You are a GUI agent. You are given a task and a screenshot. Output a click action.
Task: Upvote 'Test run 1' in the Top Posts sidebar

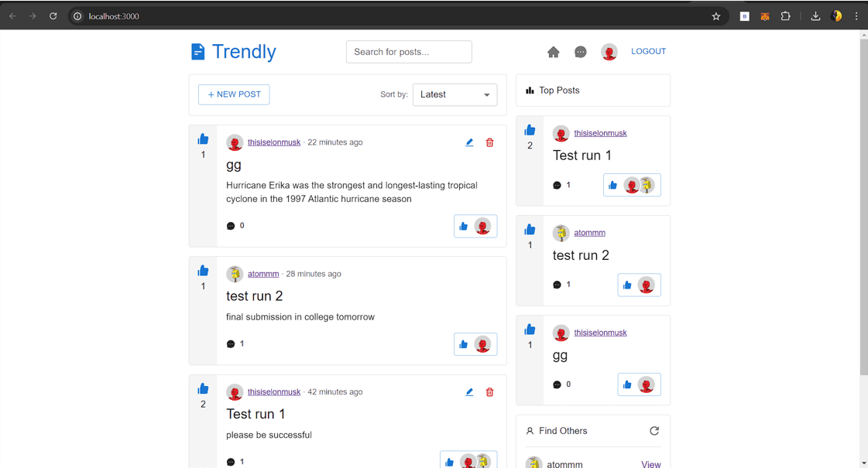[x=530, y=130]
